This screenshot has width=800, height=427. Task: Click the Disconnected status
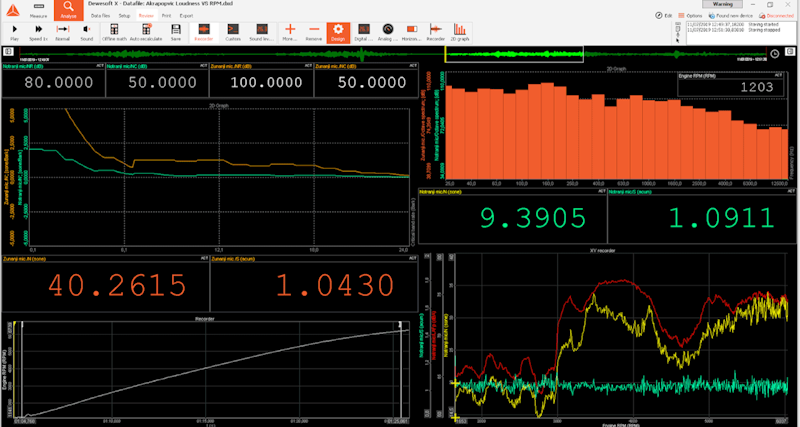(x=777, y=16)
